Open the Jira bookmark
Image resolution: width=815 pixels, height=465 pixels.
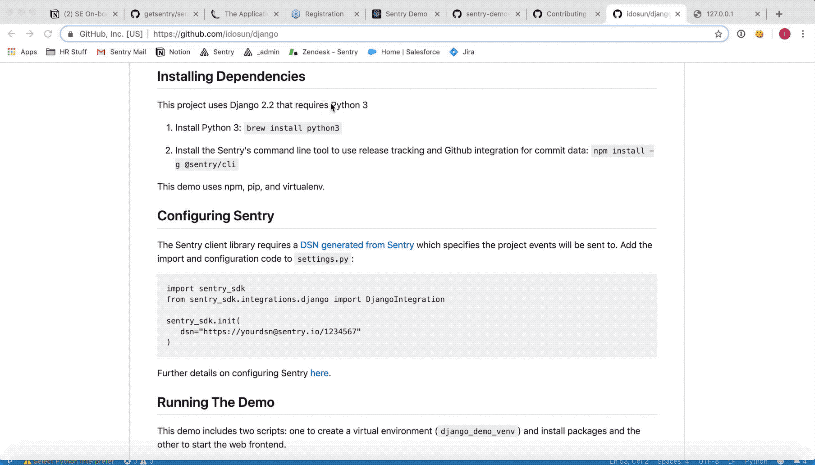(x=462, y=52)
